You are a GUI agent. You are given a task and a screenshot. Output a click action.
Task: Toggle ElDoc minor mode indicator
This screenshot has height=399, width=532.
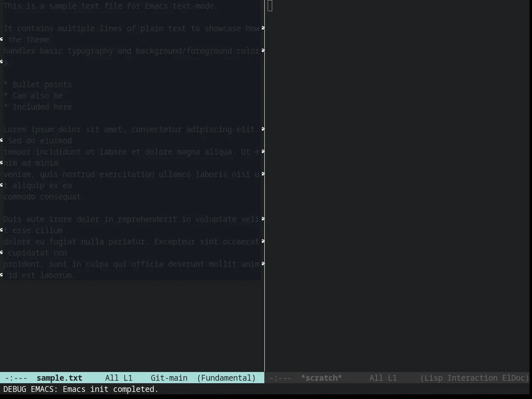513,378
